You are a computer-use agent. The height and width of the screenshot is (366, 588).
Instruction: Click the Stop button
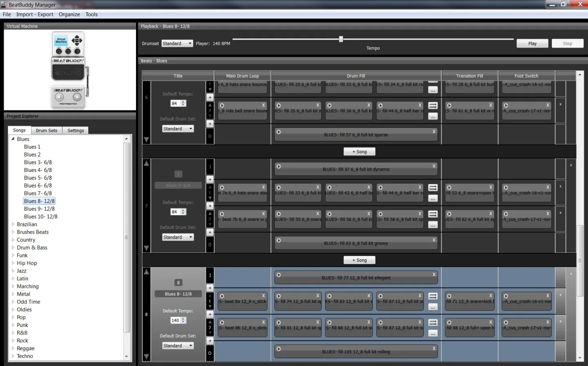pyautogui.click(x=568, y=43)
